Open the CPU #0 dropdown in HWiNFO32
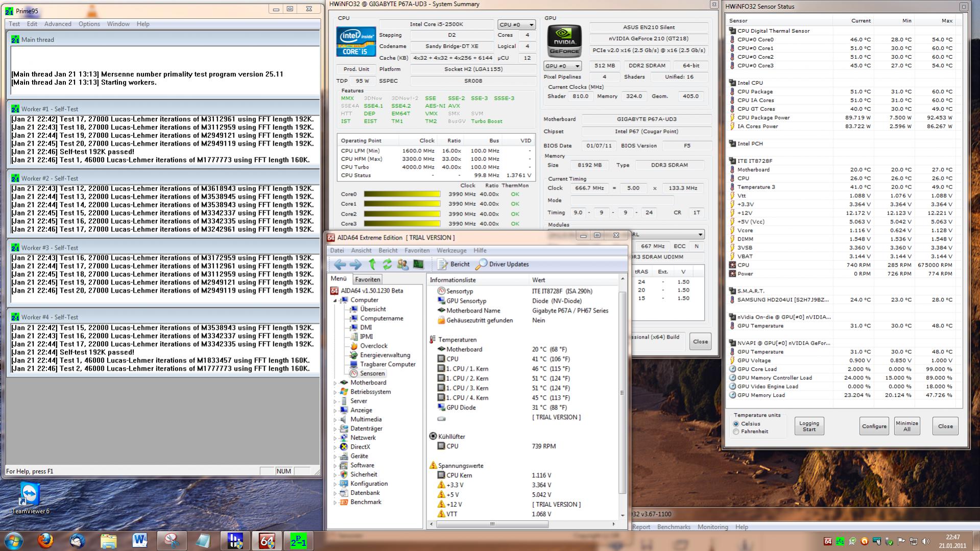 point(516,25)
